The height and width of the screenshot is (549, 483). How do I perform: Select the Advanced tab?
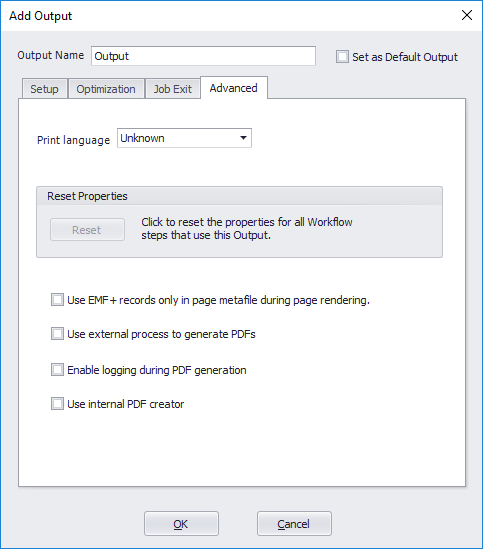(x=234, y=88)
